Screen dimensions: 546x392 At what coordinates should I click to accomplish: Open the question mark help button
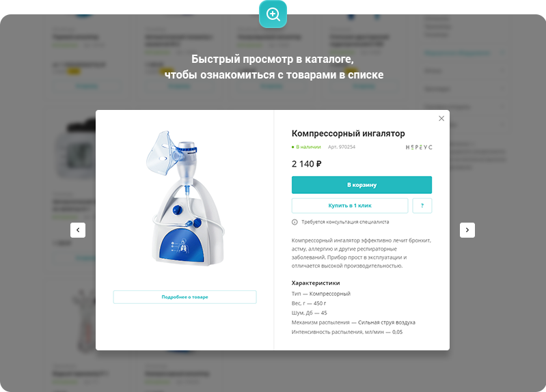coord(422,206)
